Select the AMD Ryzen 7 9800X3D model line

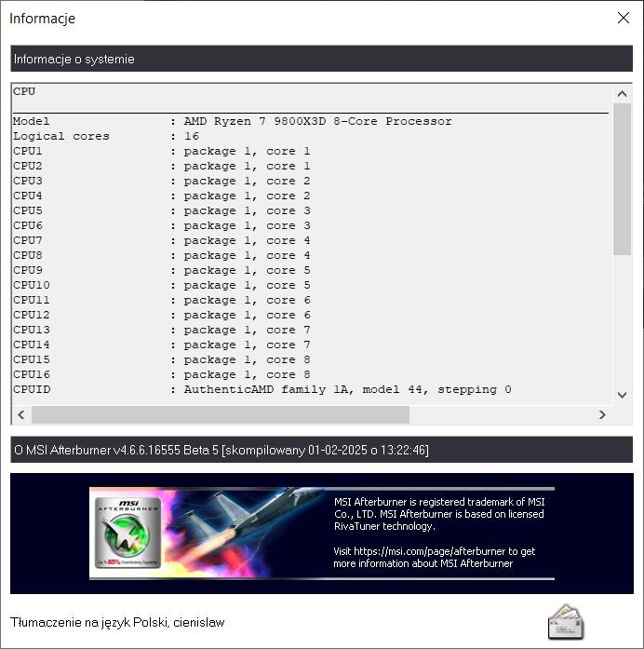pos(232,121)
